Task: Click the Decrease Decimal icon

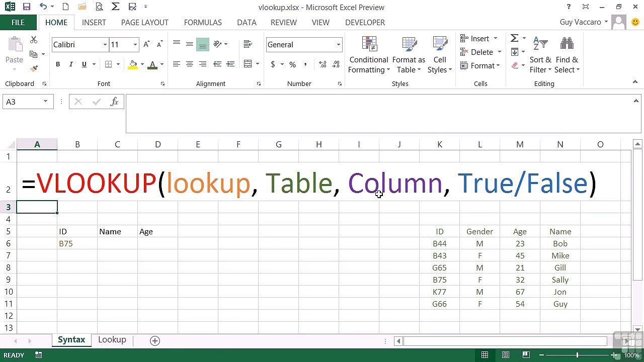Action: 336,64
